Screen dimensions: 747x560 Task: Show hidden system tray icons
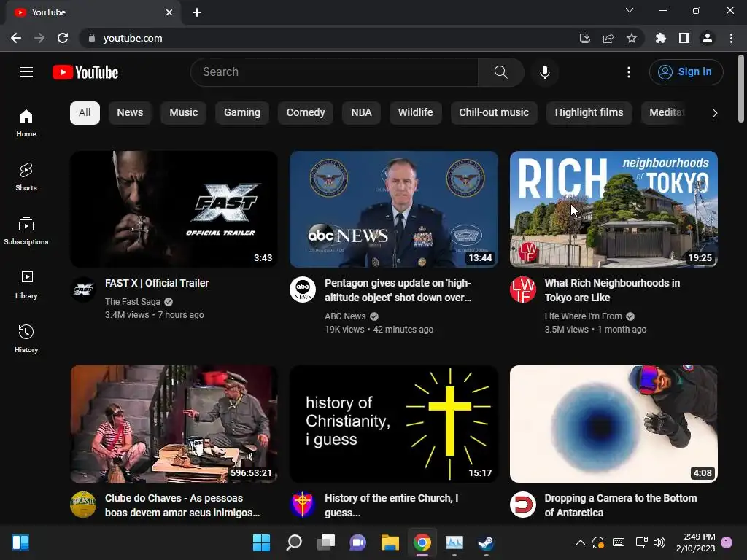click(580, 542)
